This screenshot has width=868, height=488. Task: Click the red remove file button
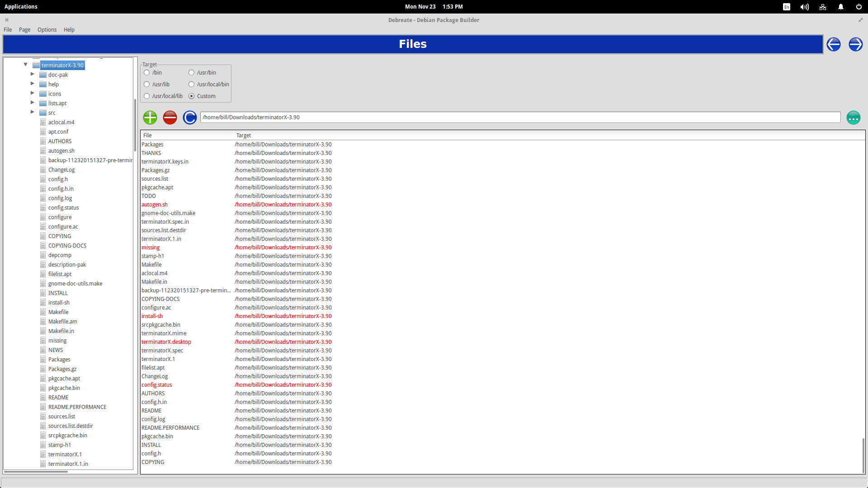pos(170,117)
